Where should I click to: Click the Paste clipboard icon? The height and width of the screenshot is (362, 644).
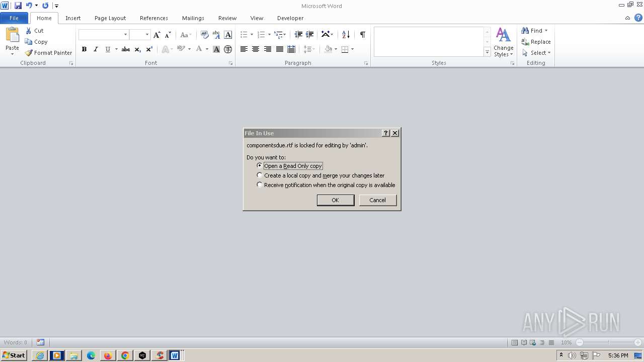pos(12,35)
